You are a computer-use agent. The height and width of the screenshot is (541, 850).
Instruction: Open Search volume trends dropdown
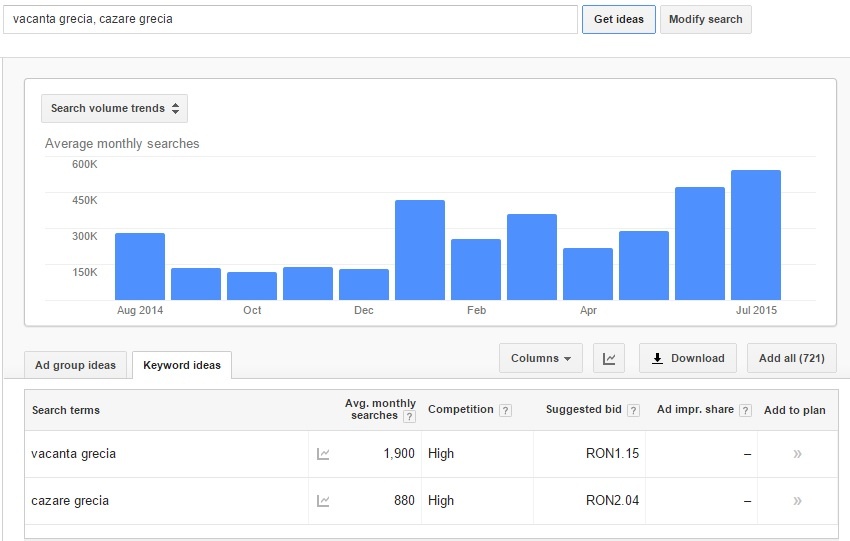coord(114,108)
